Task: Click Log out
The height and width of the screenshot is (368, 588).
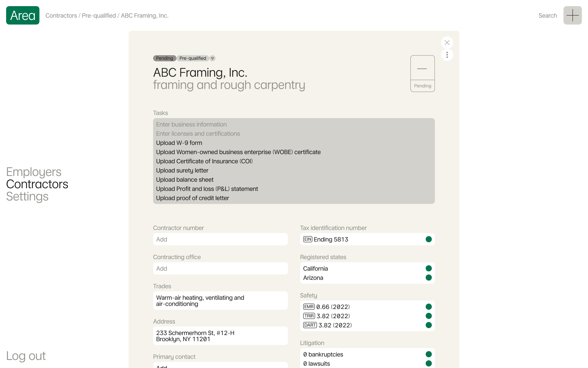Action: coord(26,356)
